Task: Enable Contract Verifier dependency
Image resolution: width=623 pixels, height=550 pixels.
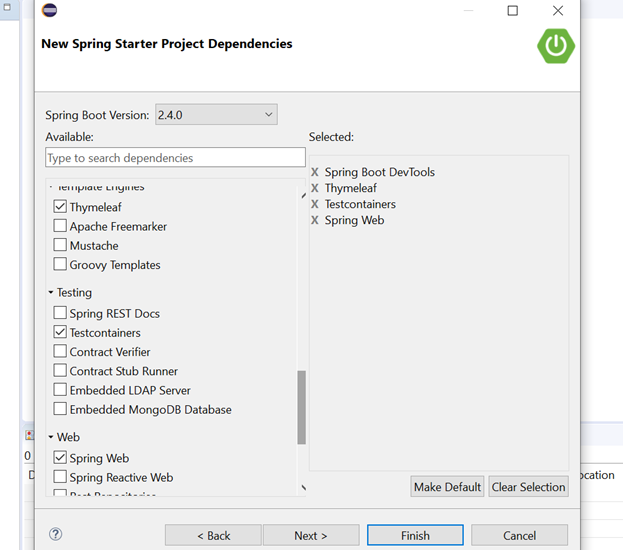Action: pos(60,351)
